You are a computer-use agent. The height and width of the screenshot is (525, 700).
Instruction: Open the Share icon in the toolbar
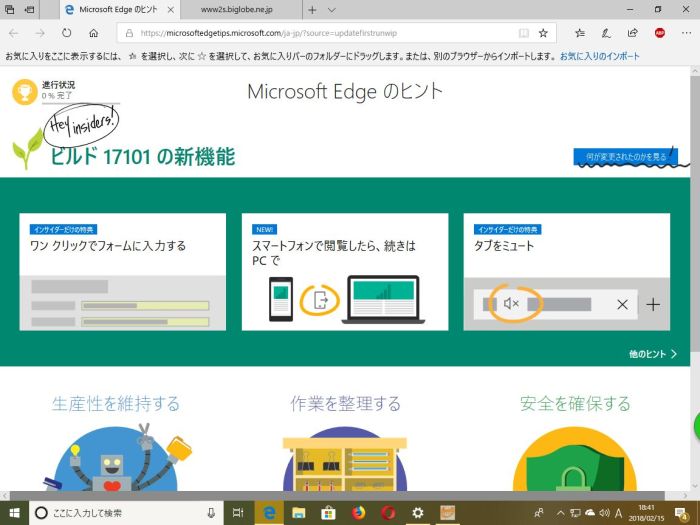click(x=632, y=33)
